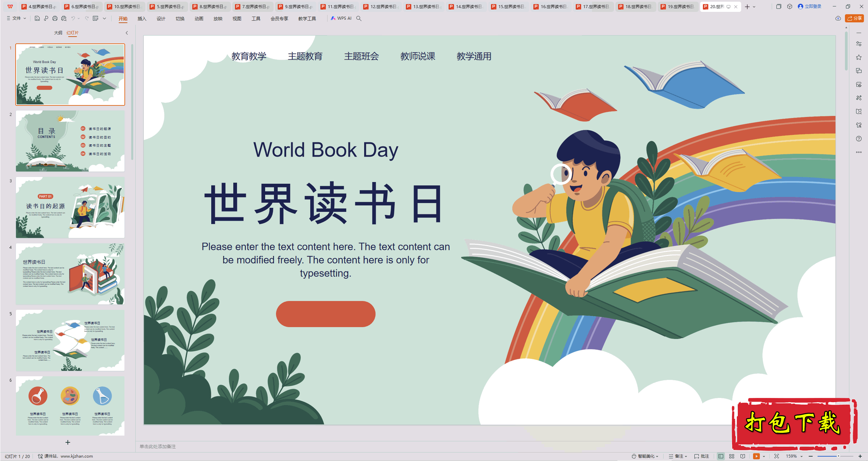Switch to the 大纲 outline tab

tap(58, 33)
